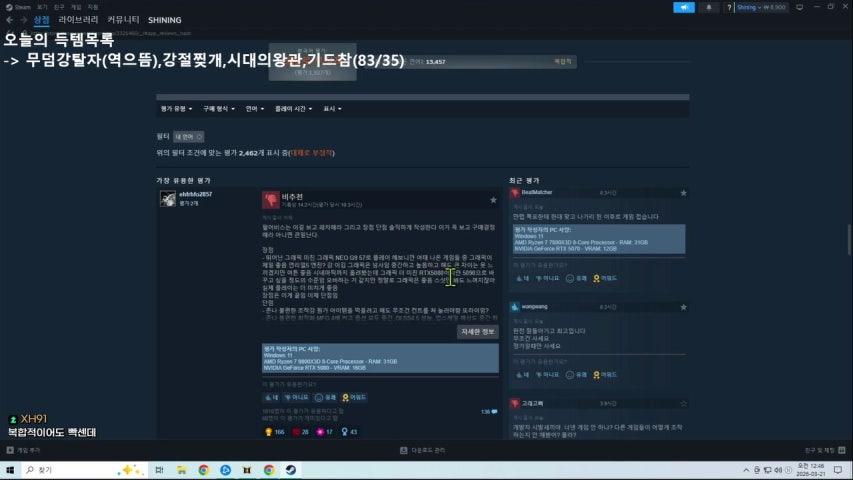The image size is (853, 480).
Task: Click the add game plus icon
Action: (10, 451)
